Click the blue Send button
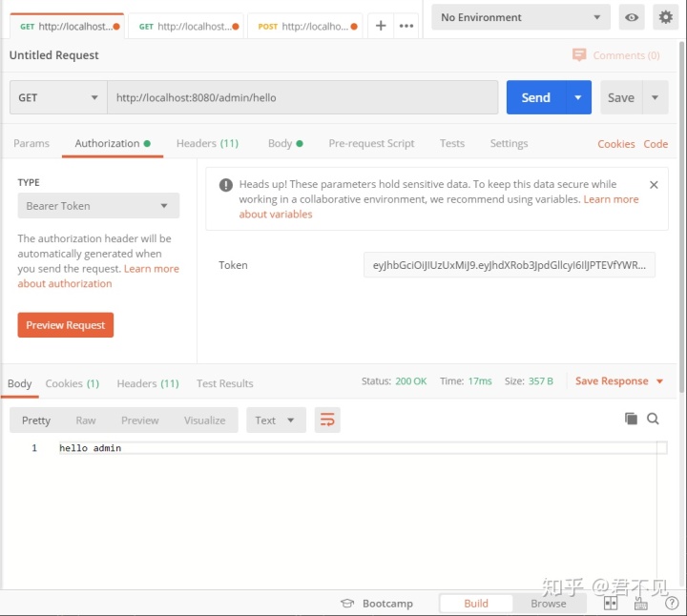Viewport: 687px width, 616px height. pyautogui.click(x=536, y=97)
